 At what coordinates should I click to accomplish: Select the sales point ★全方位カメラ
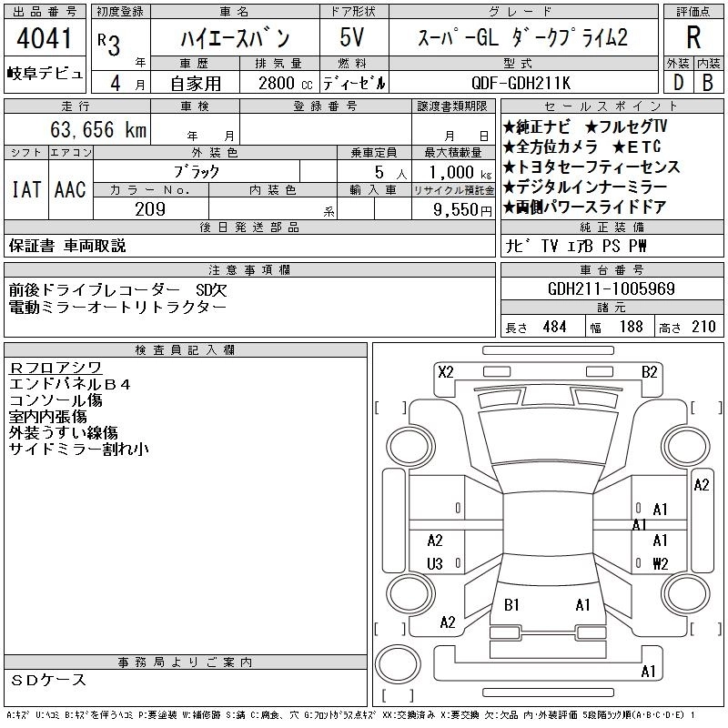[x=551, y=147]
